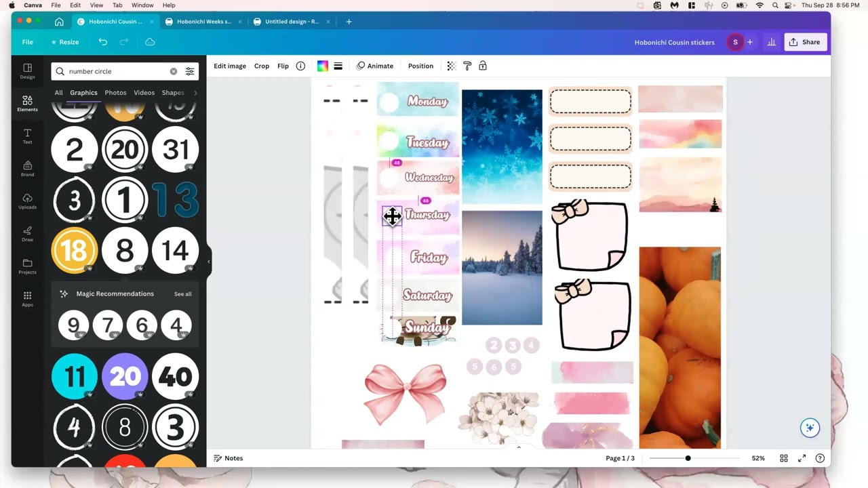The image size is (868, 488).
Task: Click the cloud save status icon
Action: 150,42
